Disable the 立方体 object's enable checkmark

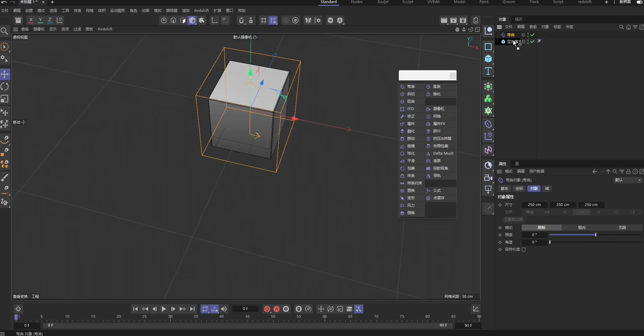(532, 42)
